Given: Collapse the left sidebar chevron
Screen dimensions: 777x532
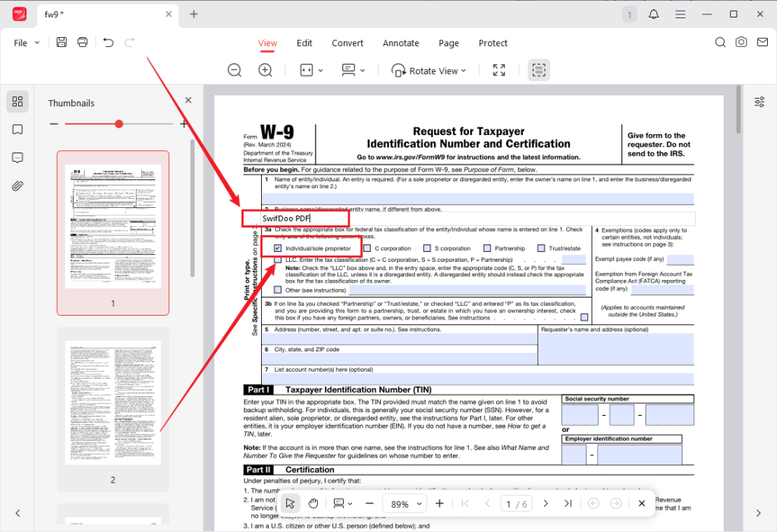Looking at the screenshot, I should 18,513.
